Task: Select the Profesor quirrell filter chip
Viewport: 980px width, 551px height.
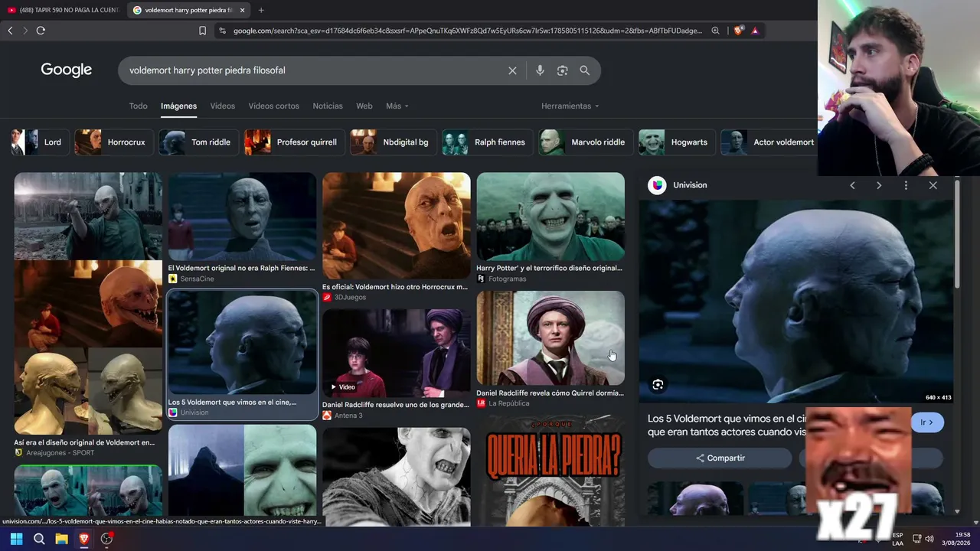Action: 293,142
